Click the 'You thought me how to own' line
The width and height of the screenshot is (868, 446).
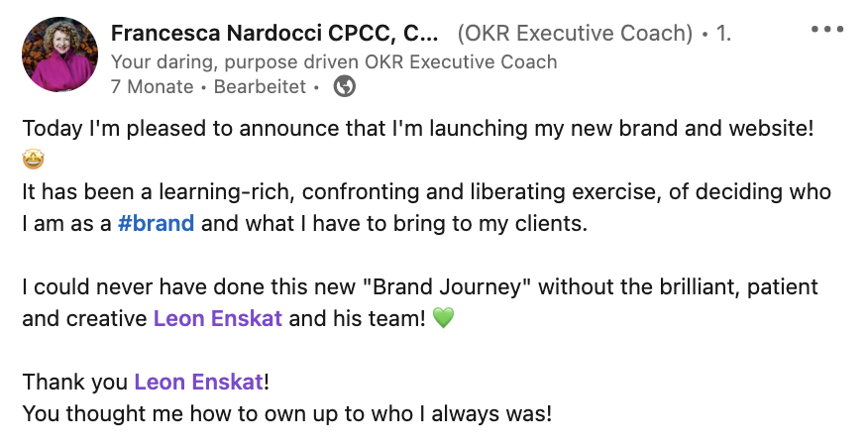(286, 413)
